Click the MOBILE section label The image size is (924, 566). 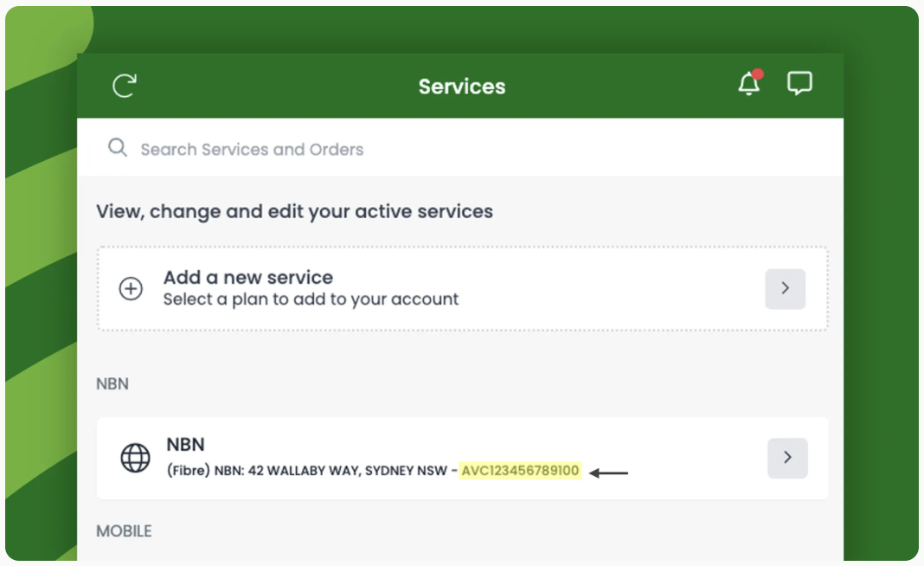(x=124, y=531)
